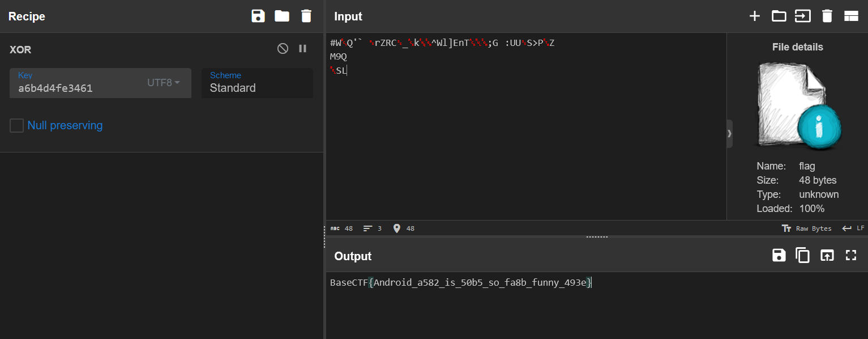Load a saved recipe
868x339 pixels.
[x=282, y=16]
